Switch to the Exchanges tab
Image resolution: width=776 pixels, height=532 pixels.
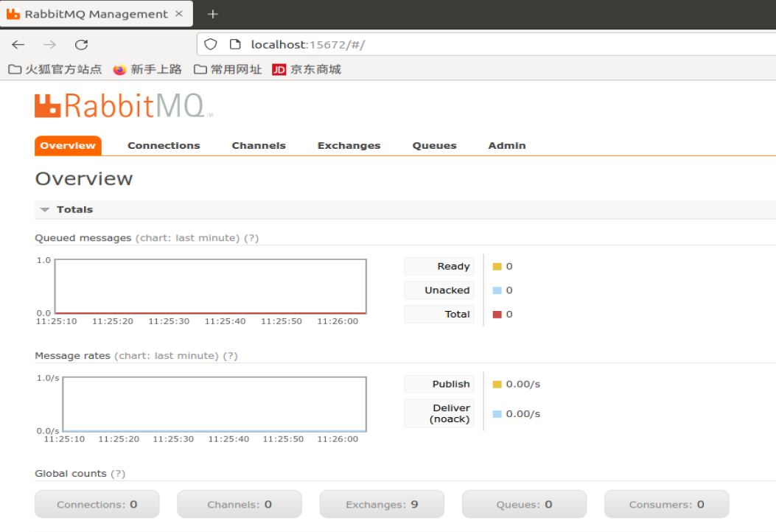349,145
